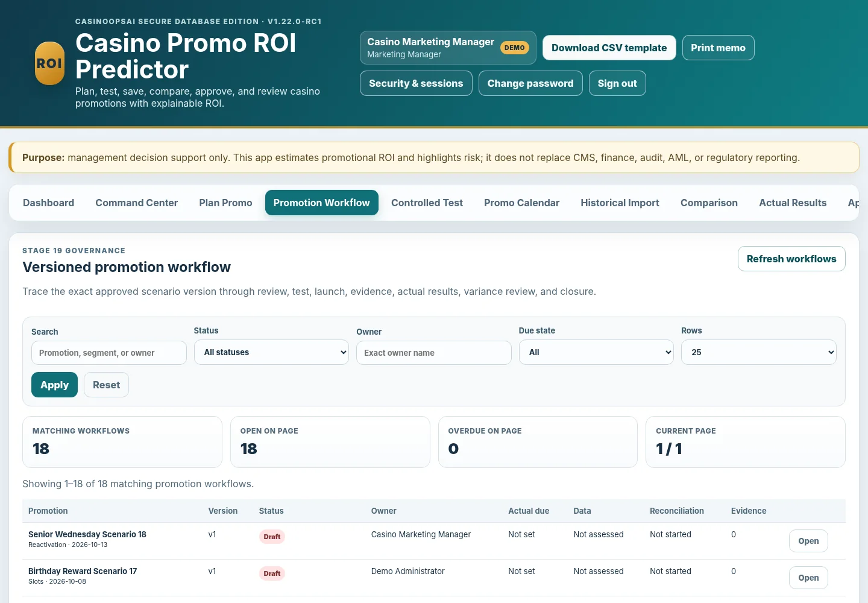
Task: Click the Promotion column header
Action: tap(48, 511)
